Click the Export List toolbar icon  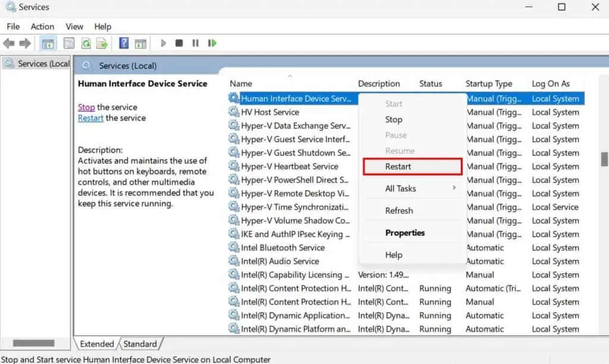pyautogui.click(x=101, y=42)
